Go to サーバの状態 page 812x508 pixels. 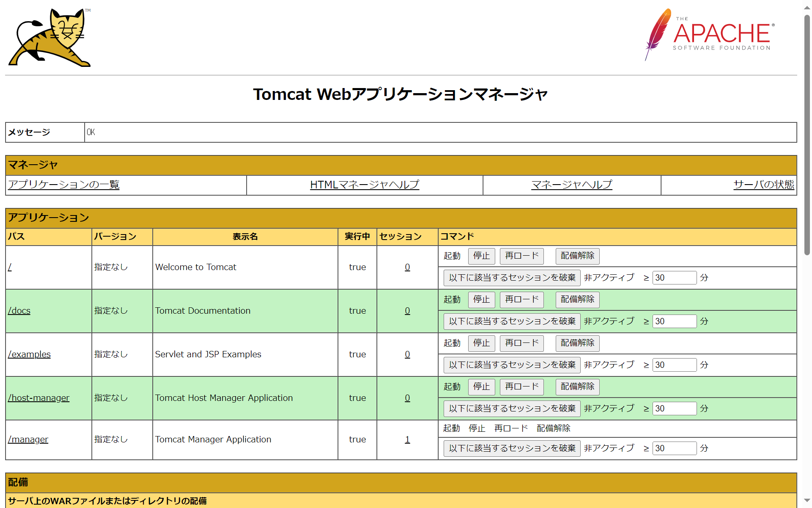[763, 185]
